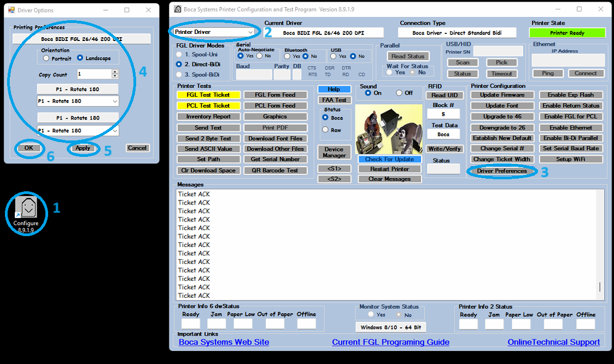Click the Parallel Read Status button
Screen dimensions: 614x364
(x=408, y=56)
